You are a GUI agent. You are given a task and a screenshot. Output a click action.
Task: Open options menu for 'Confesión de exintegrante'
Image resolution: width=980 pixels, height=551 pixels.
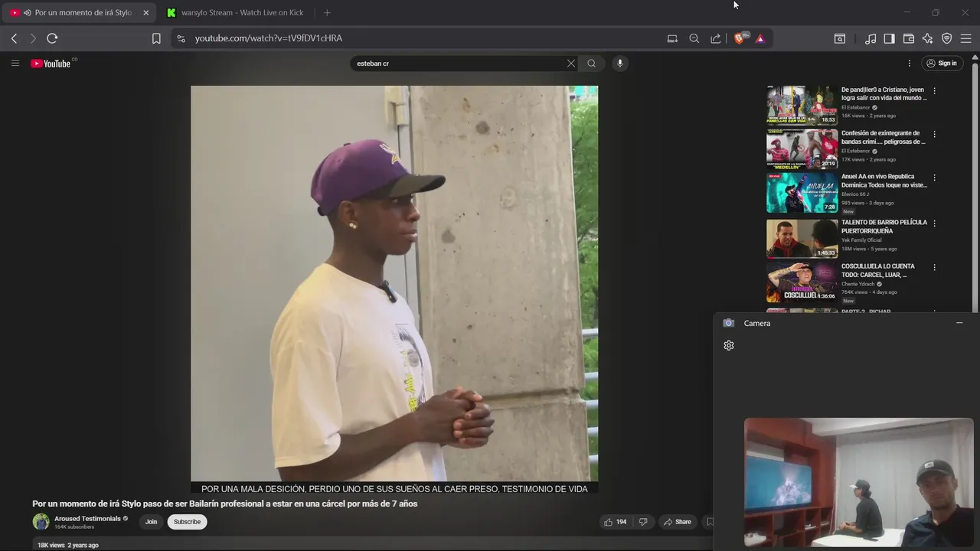[934, 134]
